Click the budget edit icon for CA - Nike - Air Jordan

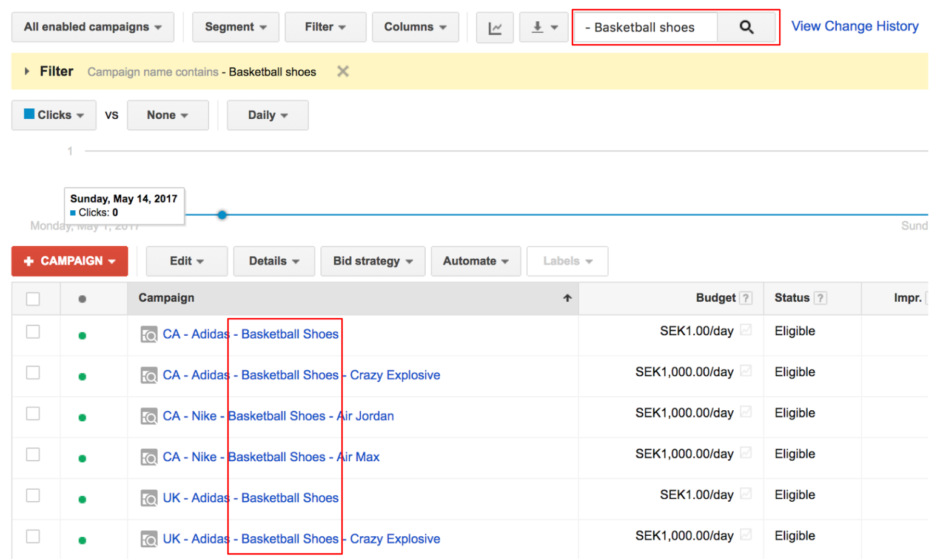pyautogui.click(x=746, y=412)
